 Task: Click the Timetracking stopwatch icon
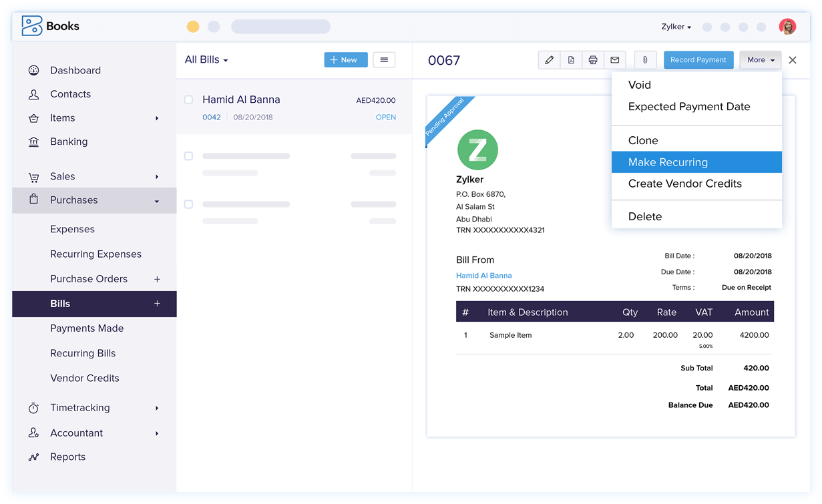pyautogui.click(x=33, y=408)
